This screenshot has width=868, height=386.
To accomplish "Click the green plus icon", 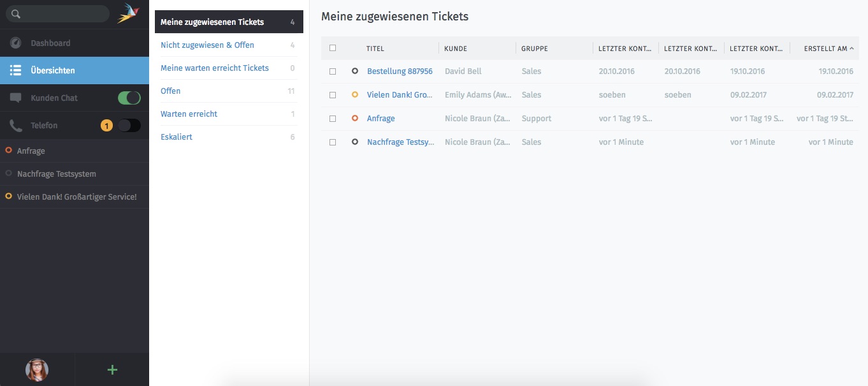I will point(112,369).
